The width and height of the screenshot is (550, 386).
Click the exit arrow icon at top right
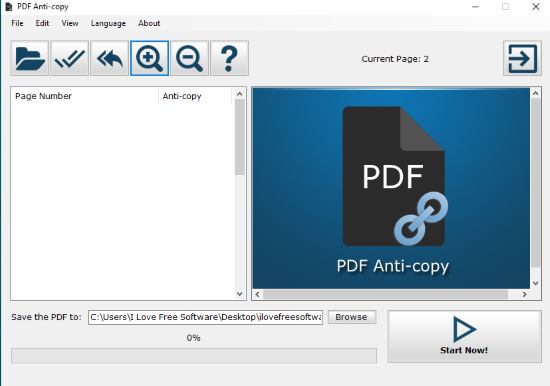(522, 58)
